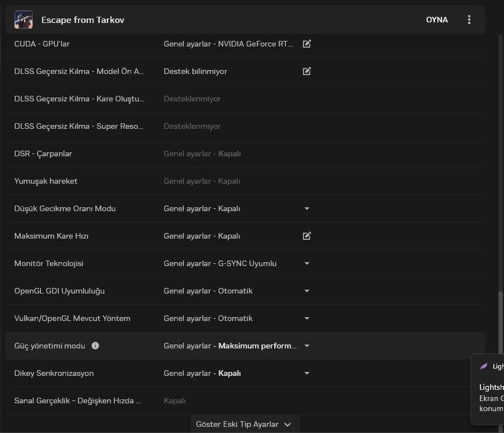The image size is (504, 433).
Task: Click the Lightshot feather icon in notification
Action: pos(483,366)
